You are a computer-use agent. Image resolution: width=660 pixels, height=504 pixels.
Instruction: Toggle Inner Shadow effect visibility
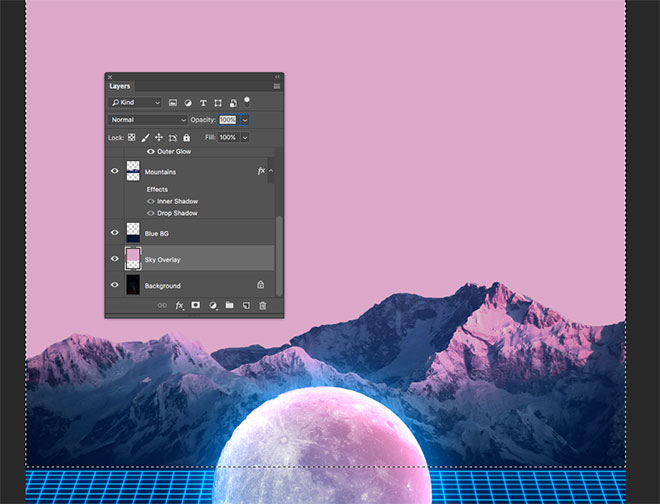click(x=151, y=201)
